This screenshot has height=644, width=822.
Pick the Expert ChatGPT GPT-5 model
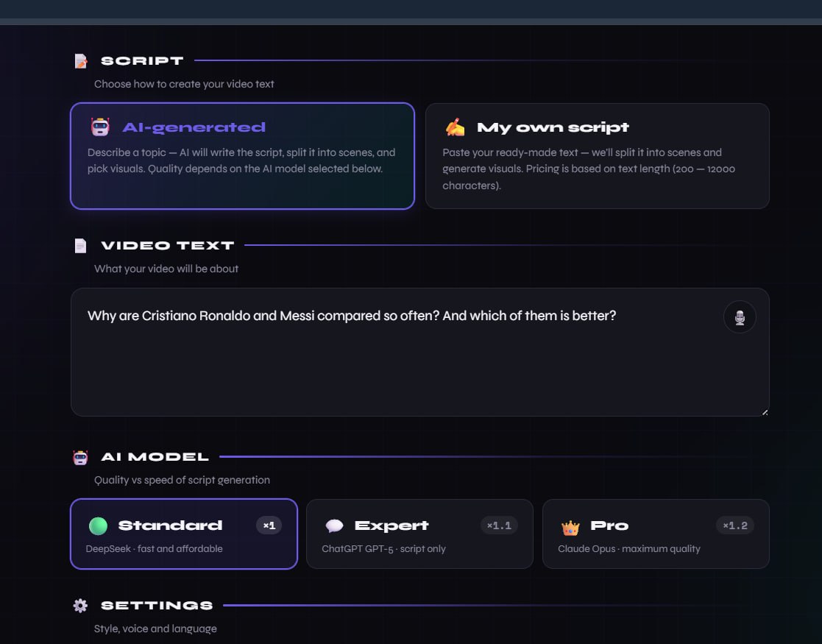coord(419,534)
